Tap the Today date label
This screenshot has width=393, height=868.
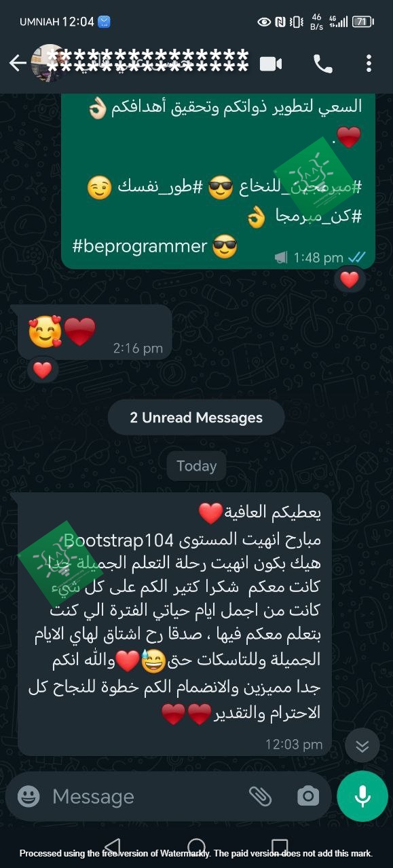coord(197,466)
